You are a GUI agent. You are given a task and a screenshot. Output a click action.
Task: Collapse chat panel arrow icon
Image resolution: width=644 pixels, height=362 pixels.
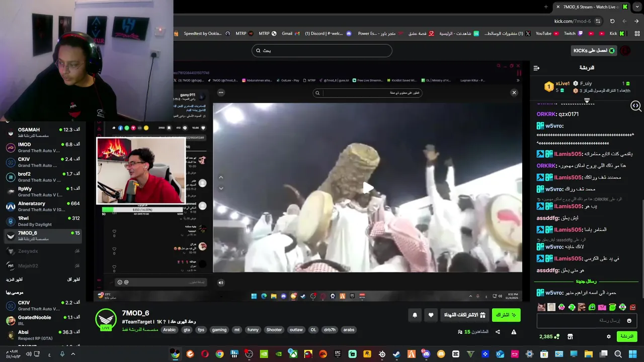click(536, 68)
